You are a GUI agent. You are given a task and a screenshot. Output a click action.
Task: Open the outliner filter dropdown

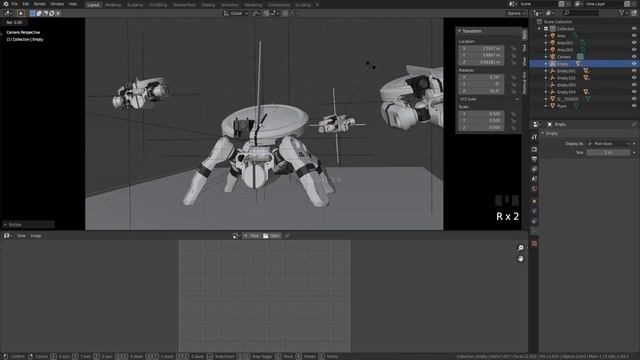coord(623,13)
